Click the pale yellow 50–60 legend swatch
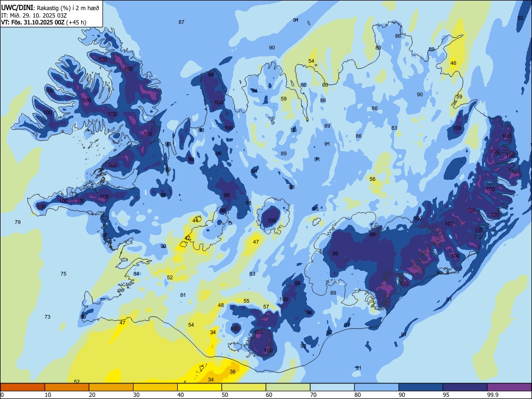Image resolution: width=532 pixels, height=399 pixels. (x=244, y=387)
